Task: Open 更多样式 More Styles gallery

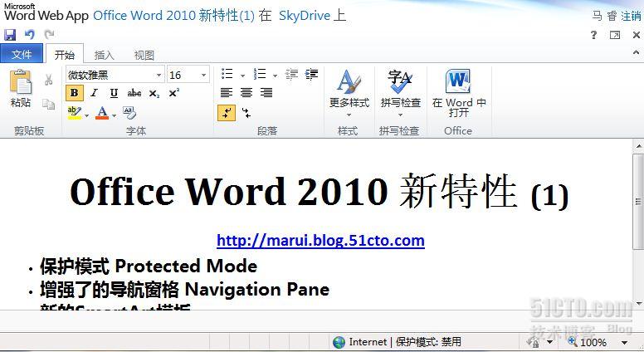Action: tap(349, 94)
